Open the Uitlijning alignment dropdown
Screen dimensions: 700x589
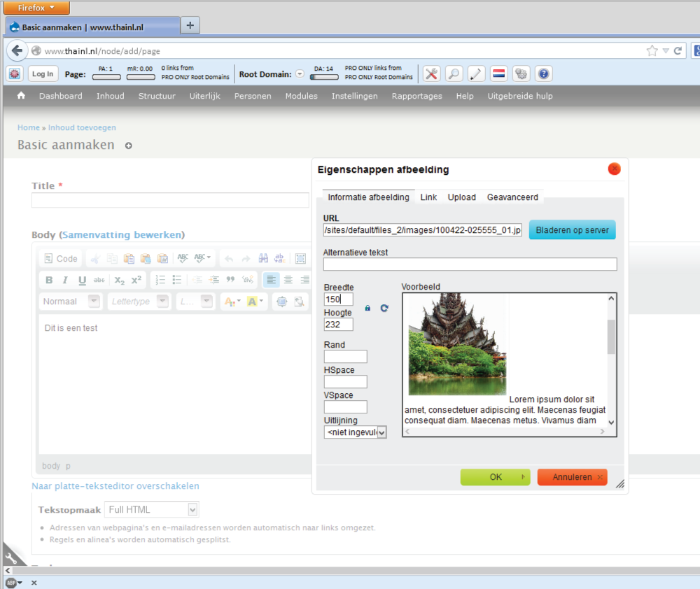click(x=355, y=432)
